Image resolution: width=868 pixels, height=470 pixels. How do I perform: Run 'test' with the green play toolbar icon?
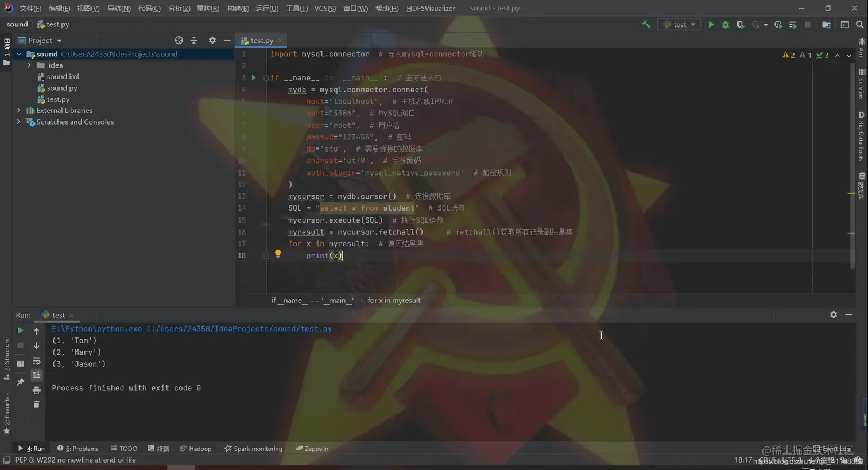click(x=711, y=25)
